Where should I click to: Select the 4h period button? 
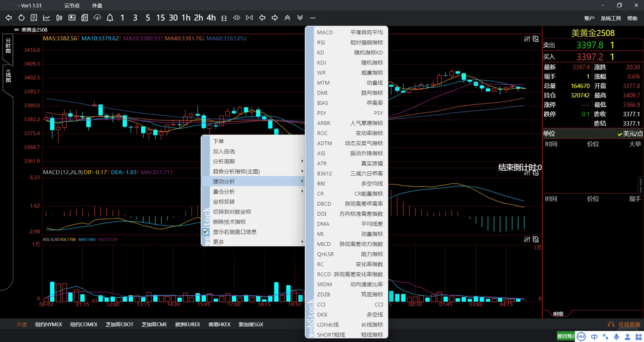(x=211, y=18)
